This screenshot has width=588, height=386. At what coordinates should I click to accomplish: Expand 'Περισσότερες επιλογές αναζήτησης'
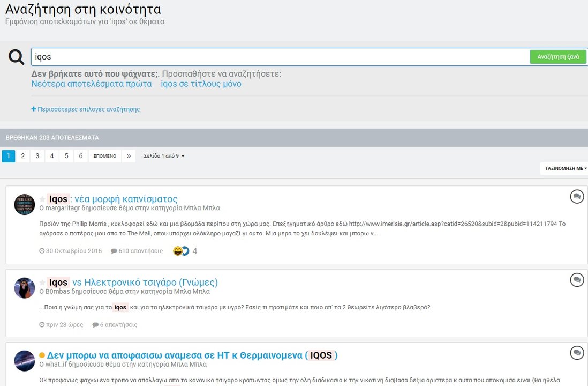pos(86,109)
